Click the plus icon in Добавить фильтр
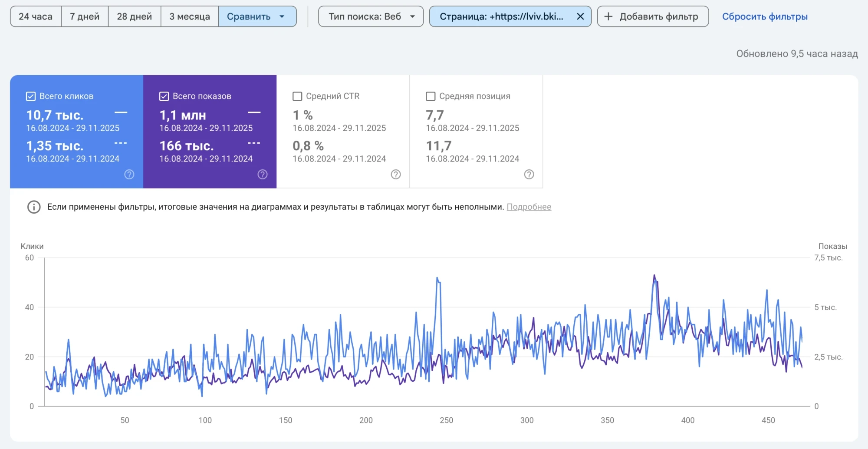868x449 pixels. point(608,17)
